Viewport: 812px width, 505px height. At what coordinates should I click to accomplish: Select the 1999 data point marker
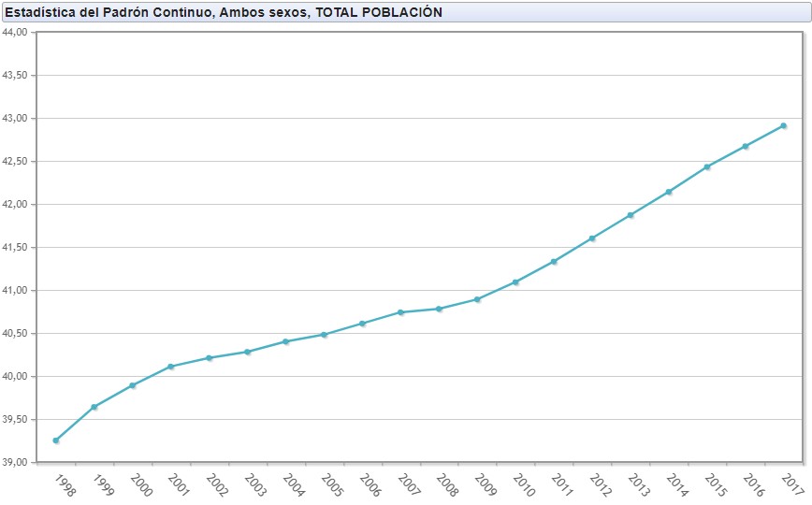point(94,407)
